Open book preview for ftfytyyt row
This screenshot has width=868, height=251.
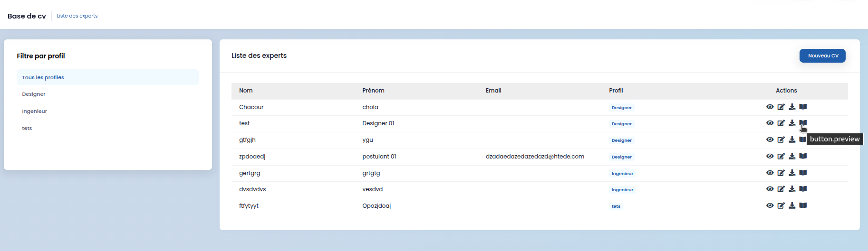803,205
